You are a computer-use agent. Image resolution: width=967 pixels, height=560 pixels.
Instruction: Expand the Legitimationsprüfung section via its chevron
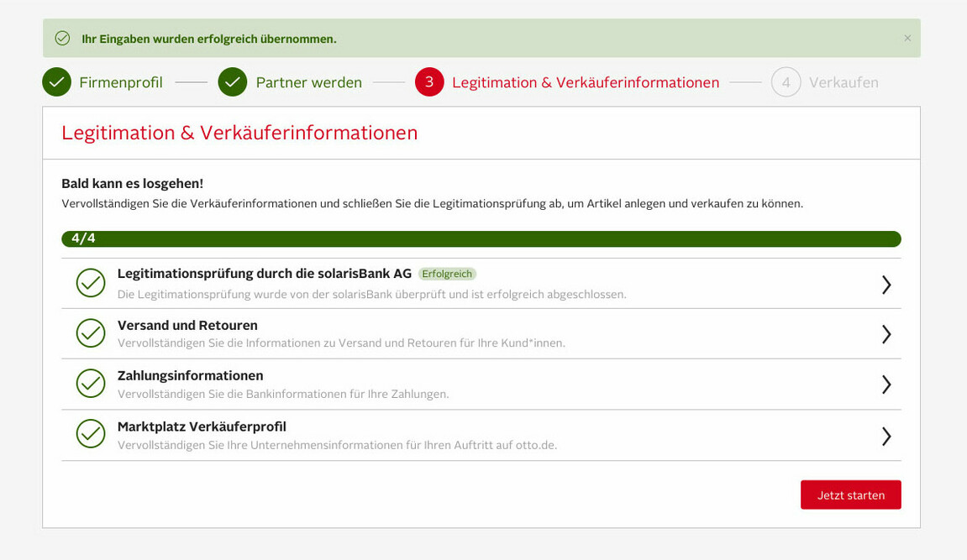click(886, 285)
